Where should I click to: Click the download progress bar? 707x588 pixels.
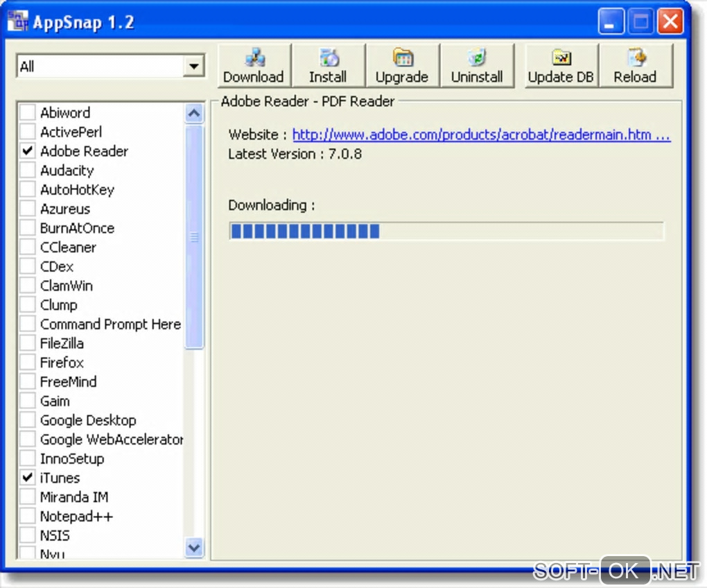pyautogui.click(x=446, y=232)
